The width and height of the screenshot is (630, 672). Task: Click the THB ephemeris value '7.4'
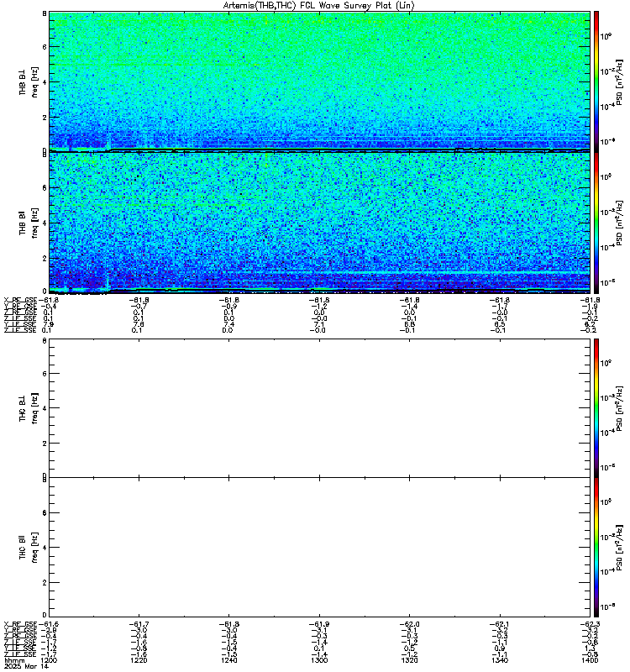point(228,324)
